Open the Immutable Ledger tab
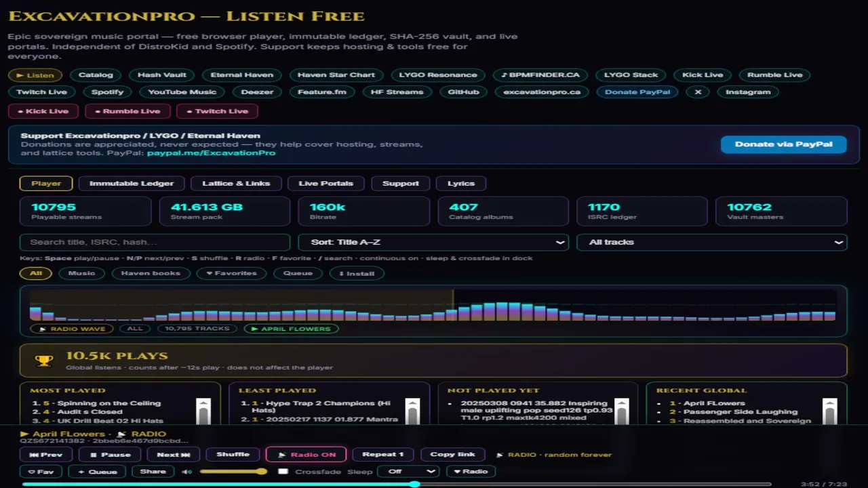Screen dimensions: 868x488 pyautogui.click(x=132, y=183)
